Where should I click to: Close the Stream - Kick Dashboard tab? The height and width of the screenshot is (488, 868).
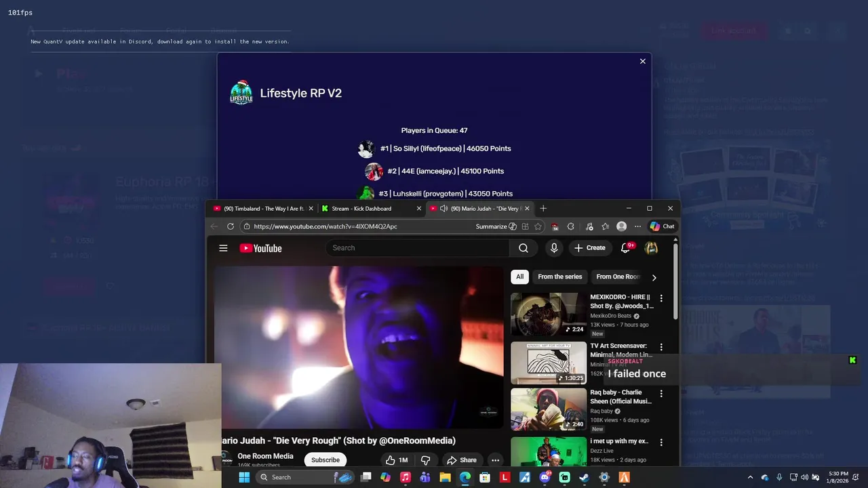click(418, 208)
